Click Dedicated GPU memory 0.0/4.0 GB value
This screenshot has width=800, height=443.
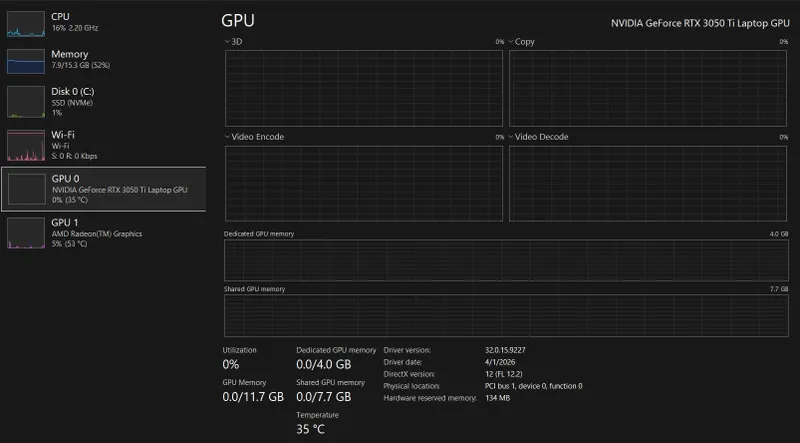coord(323,364)
